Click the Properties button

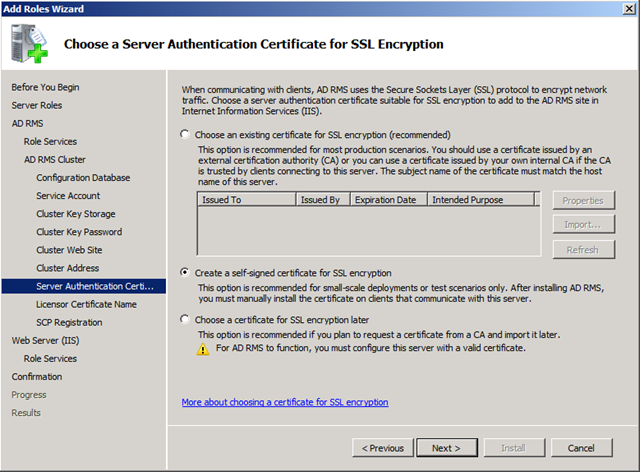[583, 200]
